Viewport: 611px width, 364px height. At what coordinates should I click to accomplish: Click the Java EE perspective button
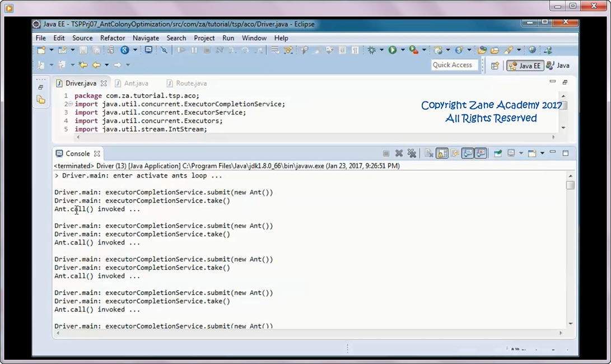(x=525, y=65)
